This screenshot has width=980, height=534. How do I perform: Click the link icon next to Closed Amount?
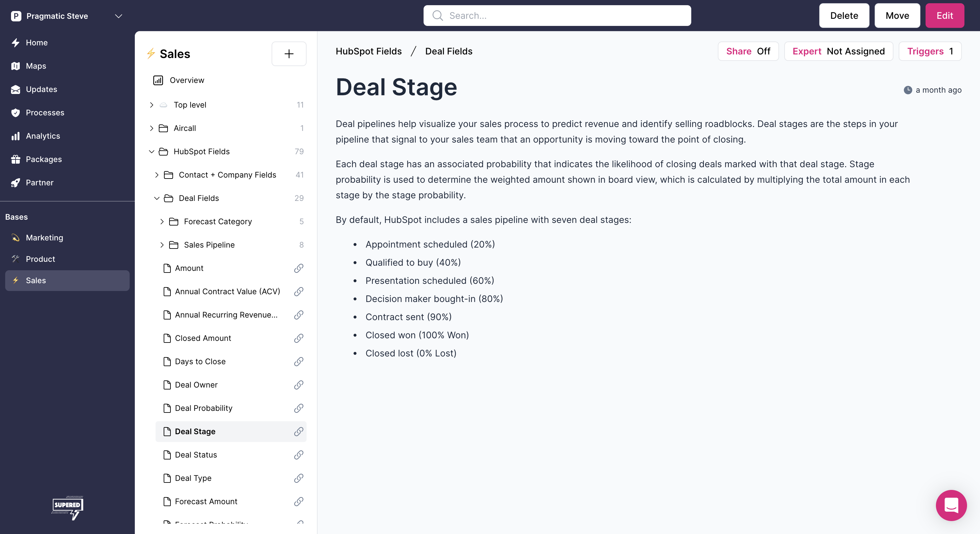299,338
